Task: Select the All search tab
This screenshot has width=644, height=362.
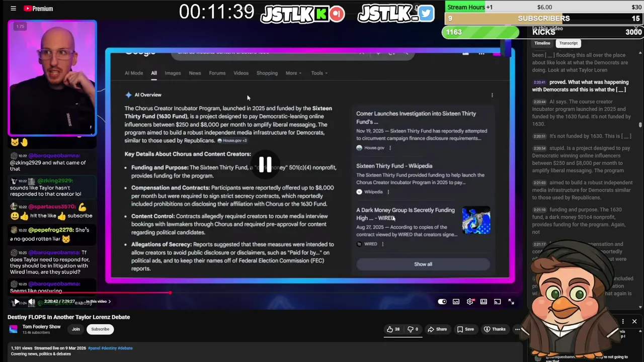Action: tap(154, 73)
